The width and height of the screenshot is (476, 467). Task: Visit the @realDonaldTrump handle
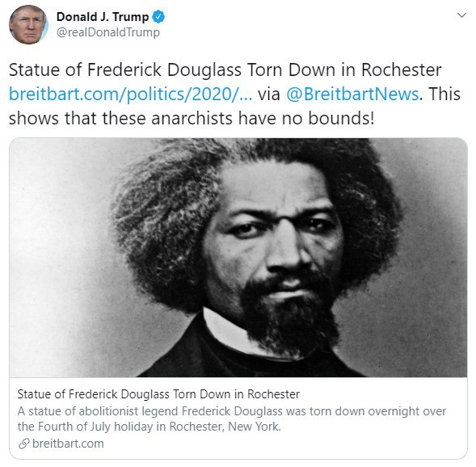(x=108, y=32)
